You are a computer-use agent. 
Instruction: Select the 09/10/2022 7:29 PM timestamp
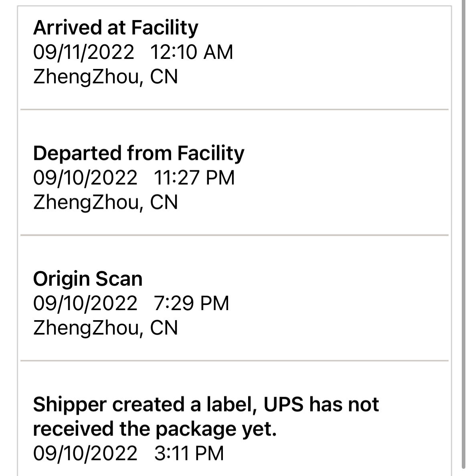click(x=131, y=303)
